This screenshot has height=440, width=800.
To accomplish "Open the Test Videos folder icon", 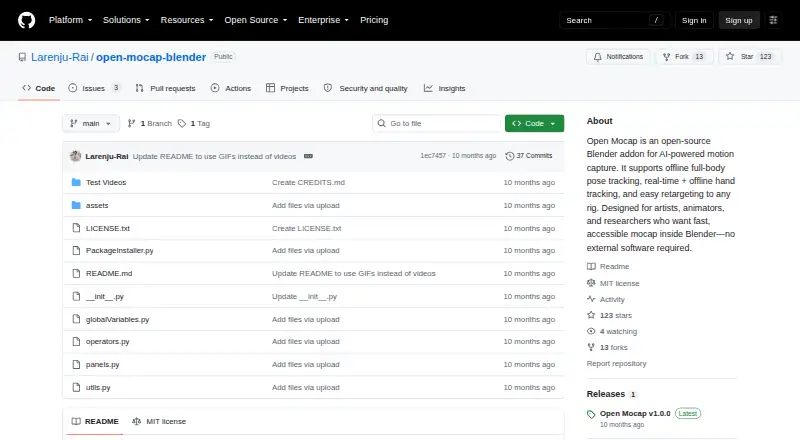I will point(76,182).
